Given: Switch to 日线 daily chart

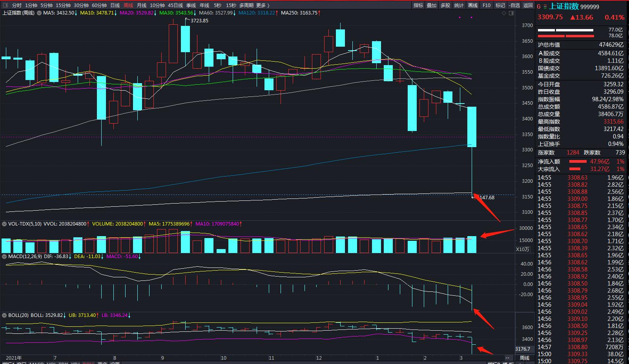Looking at the screenshot, I should tap(115, 5).
